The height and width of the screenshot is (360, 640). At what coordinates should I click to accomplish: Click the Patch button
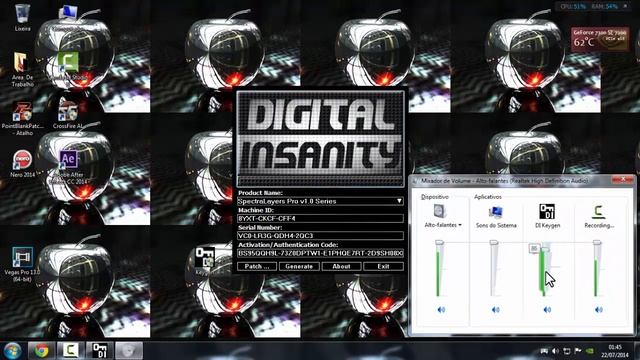click(257, 266)
